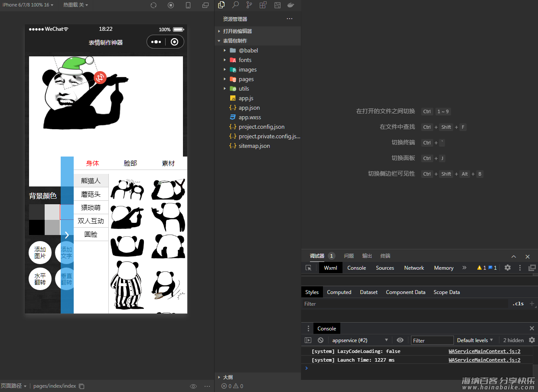Maximize the debugger panel with the up chevron
This screenshot has height=392, width=538.
pyautogui.click(x=514, y=256)
